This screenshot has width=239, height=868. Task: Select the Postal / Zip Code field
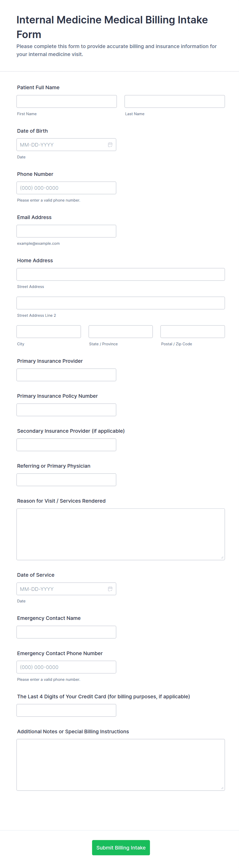192,332
